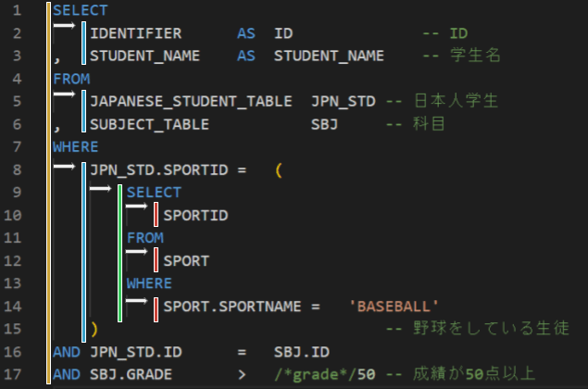Click the WHERE keyword on line 7
This screenshot has height=389, width=588.
click(x=76, y=147)
